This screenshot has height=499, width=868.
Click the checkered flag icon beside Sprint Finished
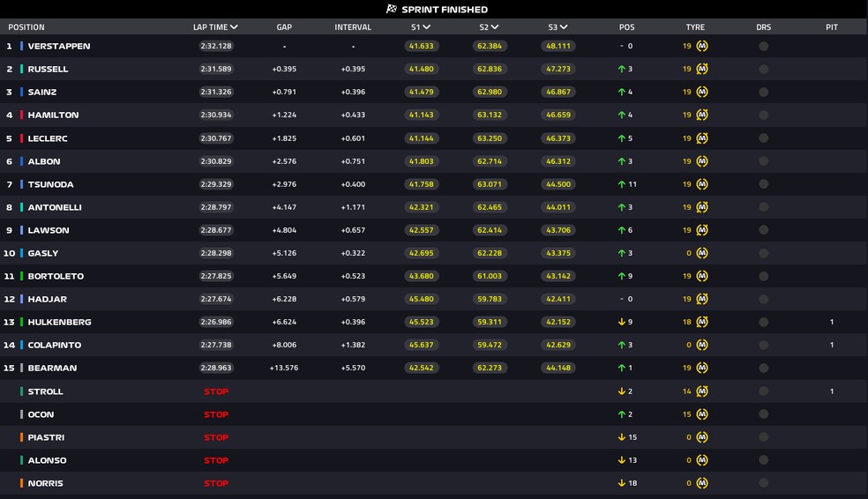point(392,10)
